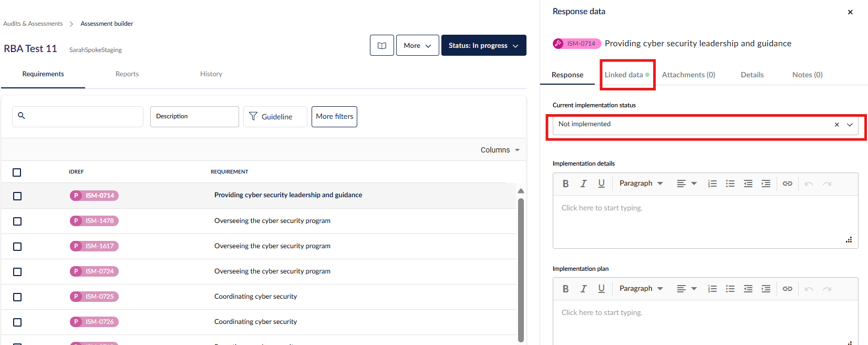Image resolution: width=868 pixels, height=345 pixels.
Task: Open the Attachments (0) tab
Action: [688, 75]
